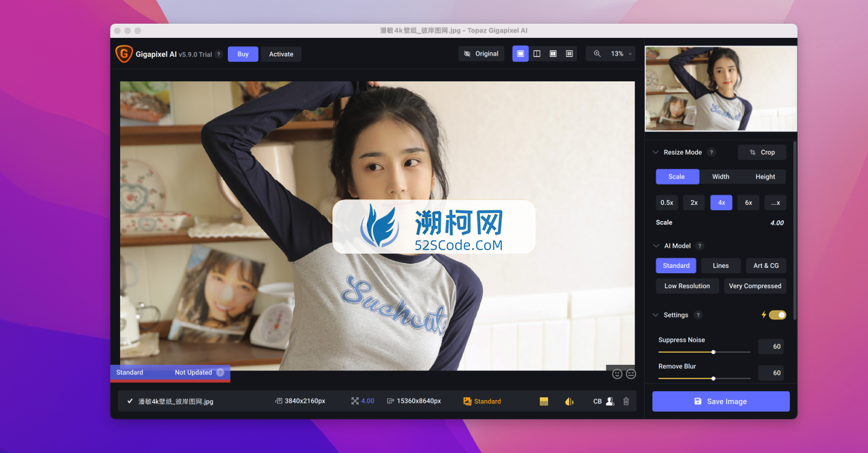The height and width of the screenshot is (453, 868).
Task: Click the Activate button
Action: click(x=281, y=54)
